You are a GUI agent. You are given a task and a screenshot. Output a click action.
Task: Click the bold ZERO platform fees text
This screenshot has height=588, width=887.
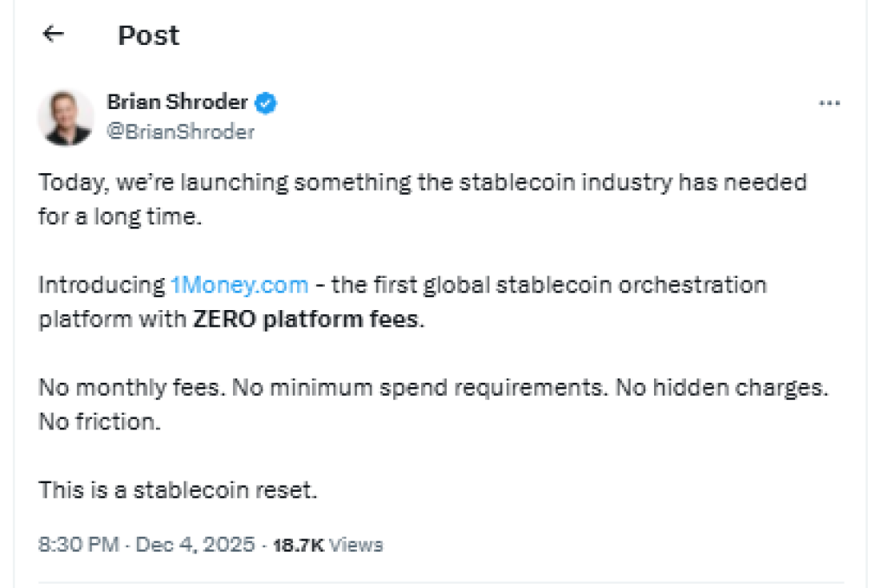[x=305, y=319]
